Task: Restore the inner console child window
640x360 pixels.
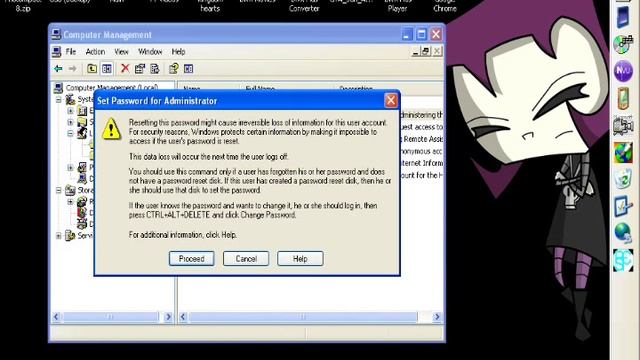Action: [426, 51]
